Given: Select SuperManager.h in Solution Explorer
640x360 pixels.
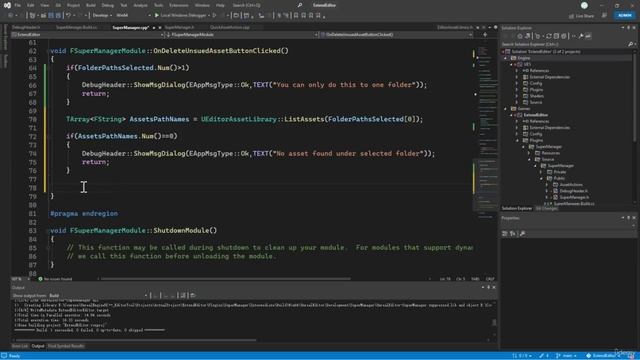Looking at the screenshot, I should [574, 197].
